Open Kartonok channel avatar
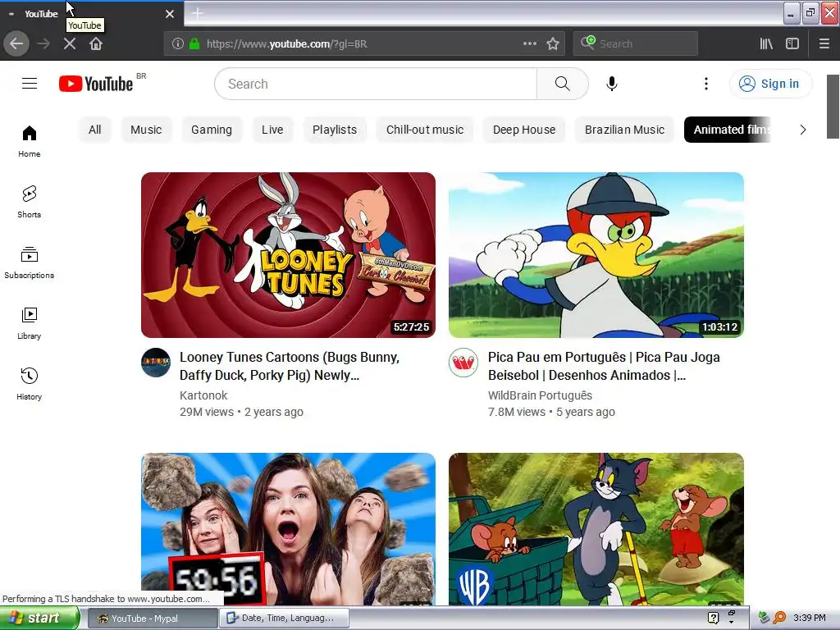 pyautogui.click(x=156, y=363)
